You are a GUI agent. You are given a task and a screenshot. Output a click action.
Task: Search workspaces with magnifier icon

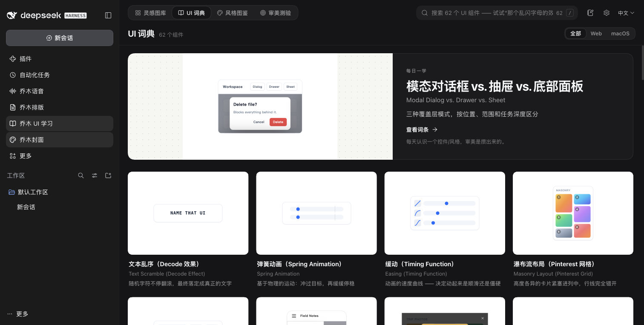[x=81, y=175]
